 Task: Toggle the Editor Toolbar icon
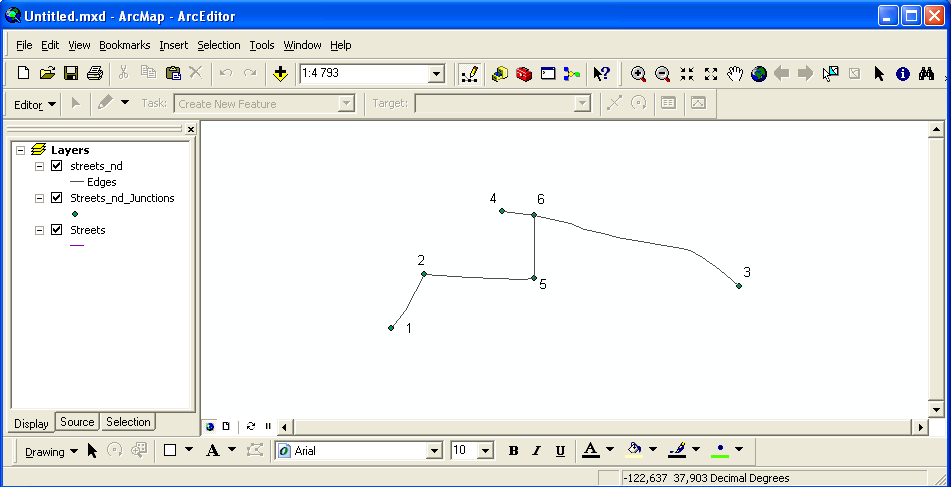click(x=469, y=74)
